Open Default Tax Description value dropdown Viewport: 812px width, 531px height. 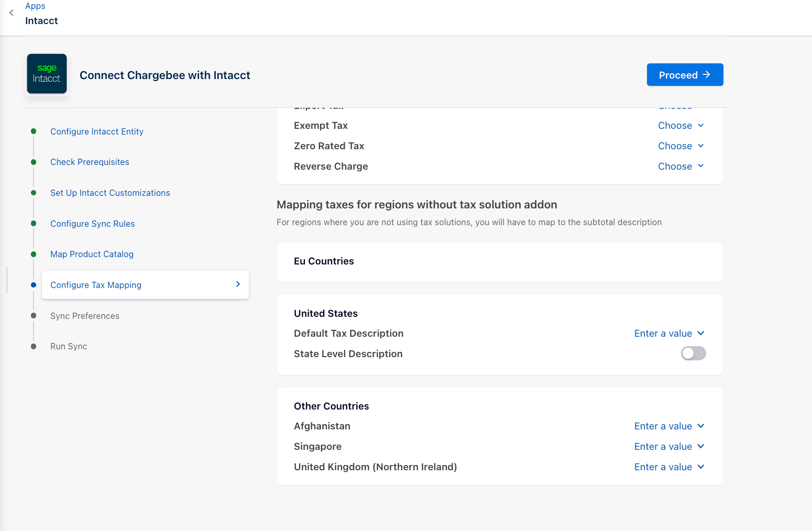click(x=669, y=334)
